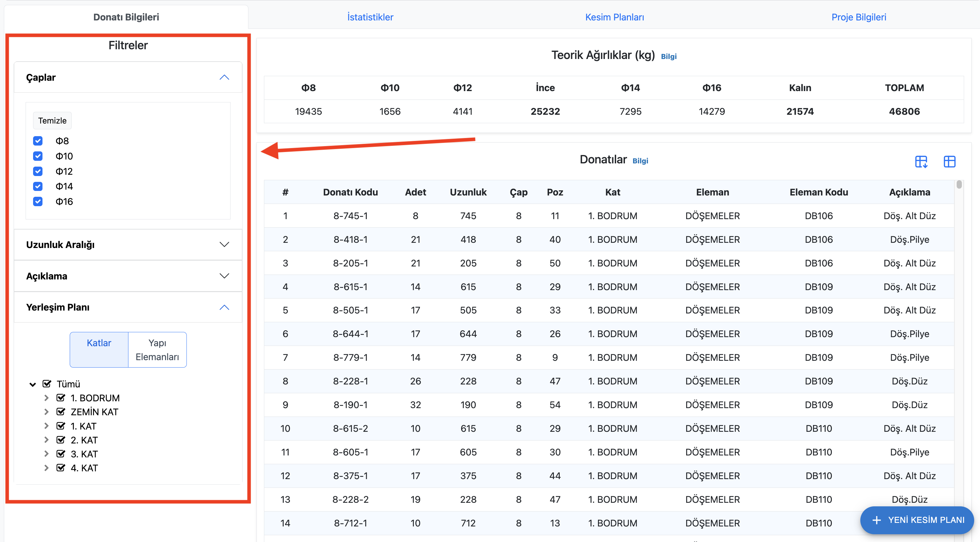Collapse the Tümü tree root arrow
980x542 pixels.
(33, 384)
